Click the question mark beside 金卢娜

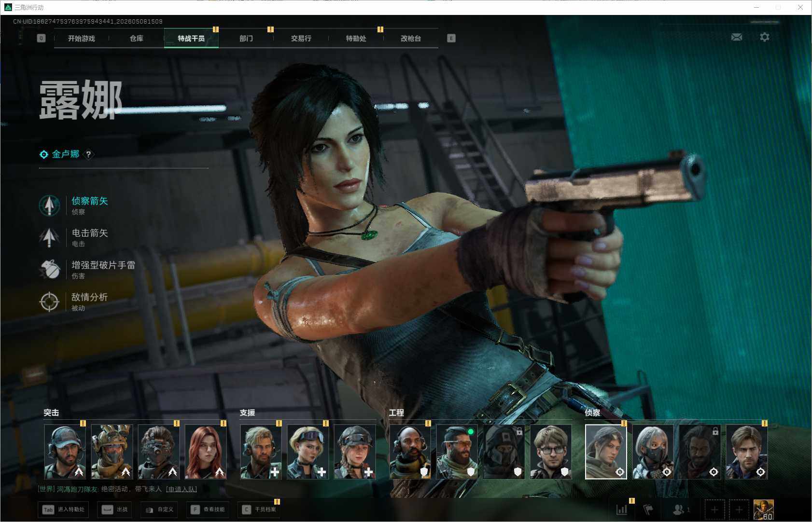pyautogui.click(x=88, y=154)
